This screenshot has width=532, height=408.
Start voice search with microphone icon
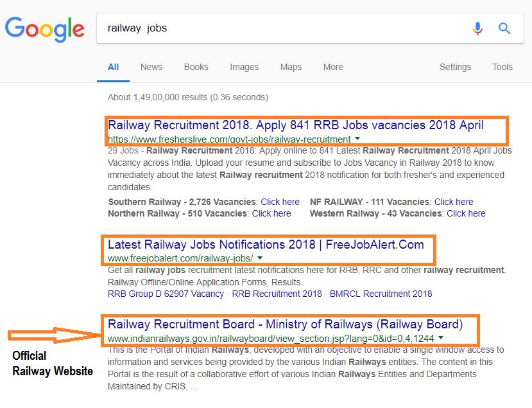(x=477, y=28)
